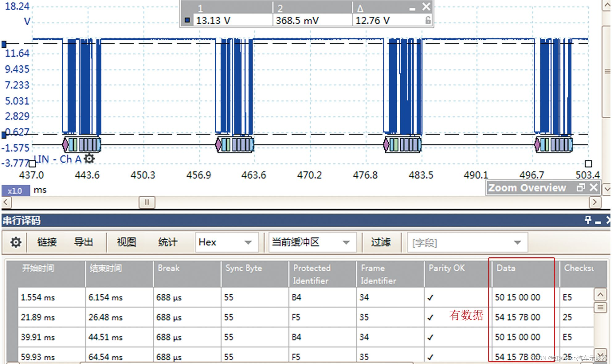
Task: Open the [字段] field dropdown
Action: (x=467, y=243)
